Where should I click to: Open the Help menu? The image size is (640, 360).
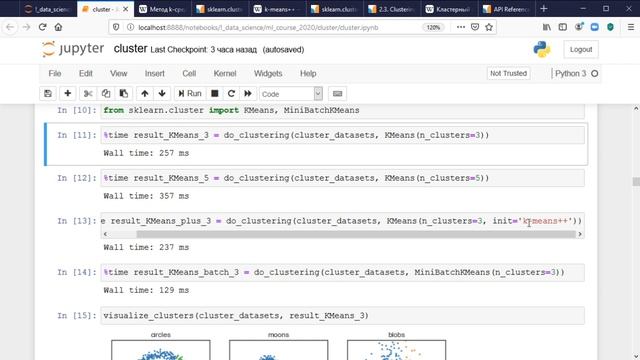click(x=308, y=73)
